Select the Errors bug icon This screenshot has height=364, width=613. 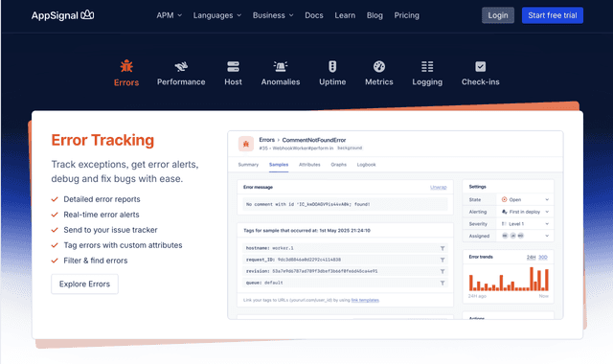(x=126, y=66)
